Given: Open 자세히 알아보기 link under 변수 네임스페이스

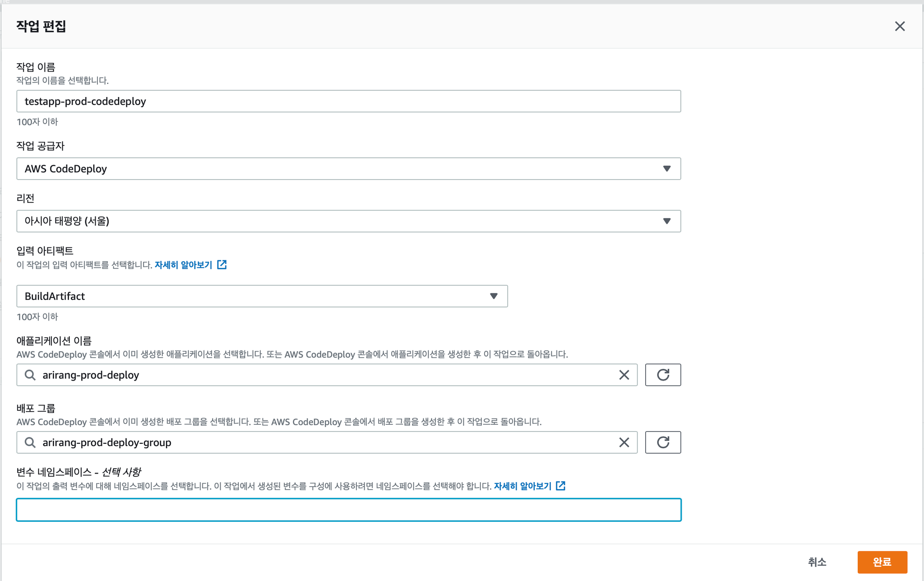Looking at the screenshot, I should click(522, 486).
